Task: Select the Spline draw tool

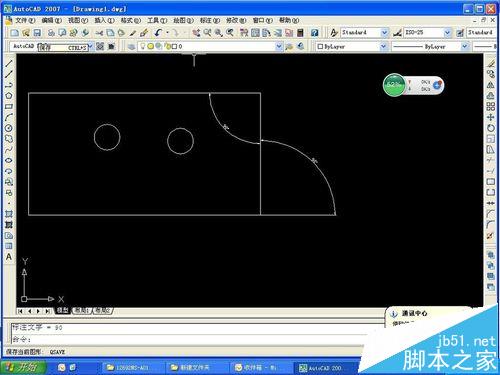Action: (x=9, y=149)
